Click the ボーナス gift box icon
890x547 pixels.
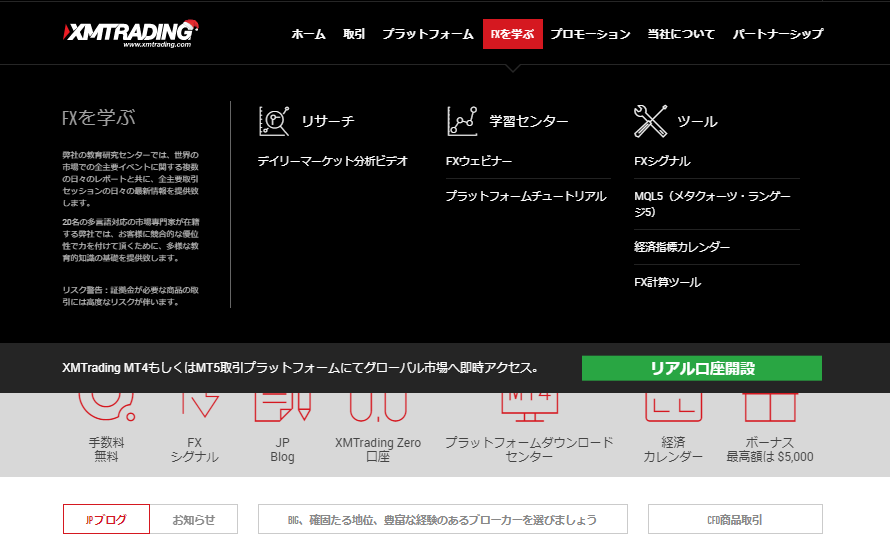click(770, 407)
